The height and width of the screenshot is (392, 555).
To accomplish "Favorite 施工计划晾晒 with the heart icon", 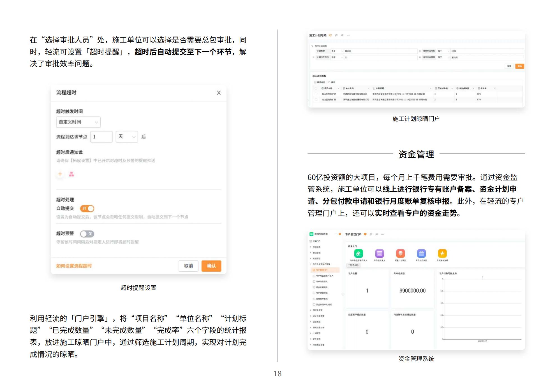I will click(330, 35).
